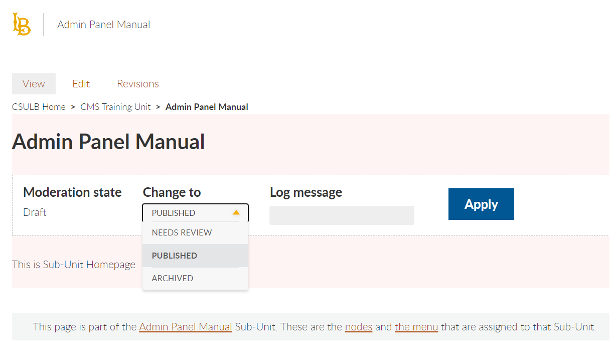Screen dimensions: 610x360
Task: Click the LB logo icon
Action: point(21,24)
